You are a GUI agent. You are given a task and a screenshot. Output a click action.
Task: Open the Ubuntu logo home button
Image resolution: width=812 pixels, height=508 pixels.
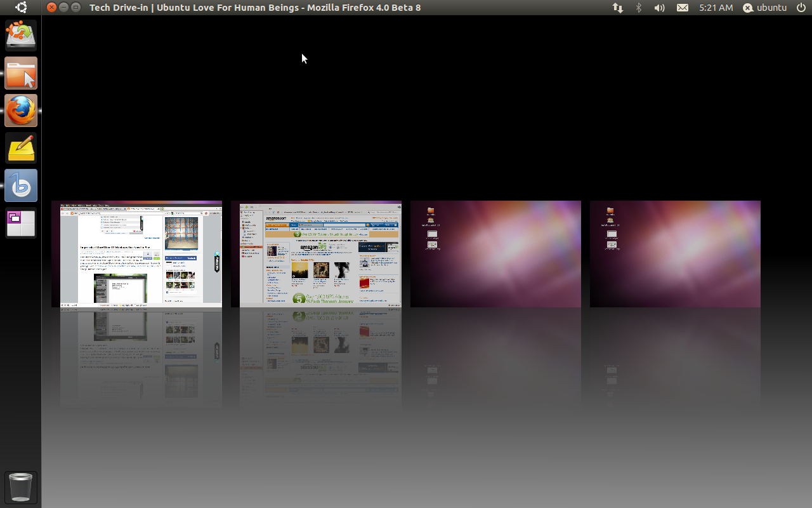[x=21, y=8]
